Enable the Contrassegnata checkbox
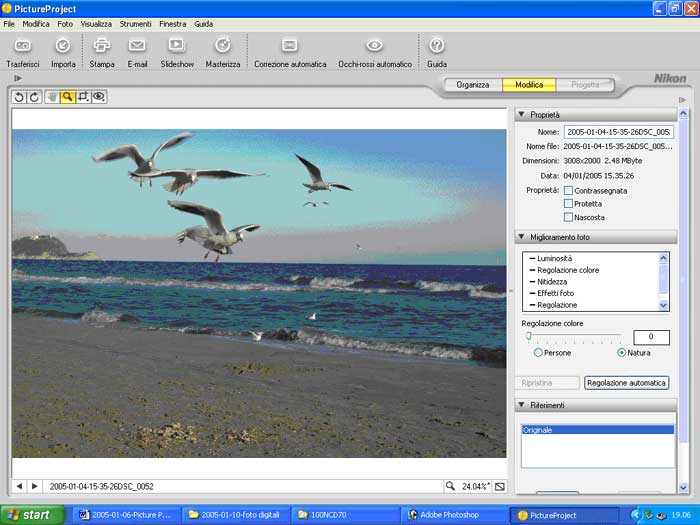Image resolution: width=700 pixels, height=525 pixels. (568, 190)
